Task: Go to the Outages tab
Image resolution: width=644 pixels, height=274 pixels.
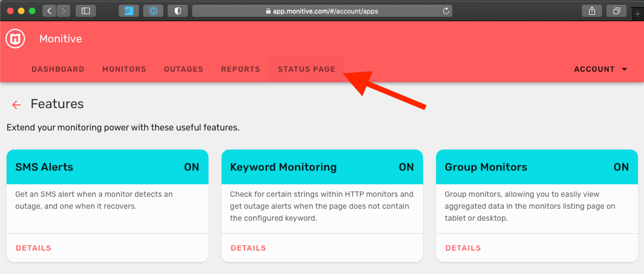Action: (183, 70)
